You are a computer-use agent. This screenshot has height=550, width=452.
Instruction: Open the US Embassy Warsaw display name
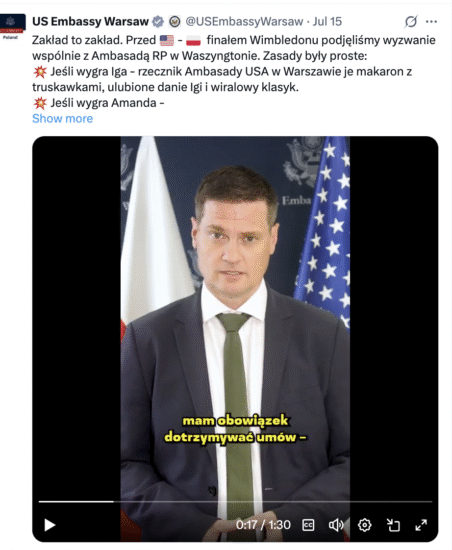pos(90,21)
